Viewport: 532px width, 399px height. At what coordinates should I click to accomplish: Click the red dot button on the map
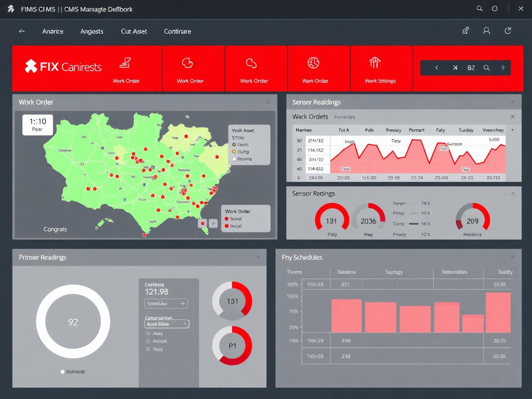tap(202, 223)
